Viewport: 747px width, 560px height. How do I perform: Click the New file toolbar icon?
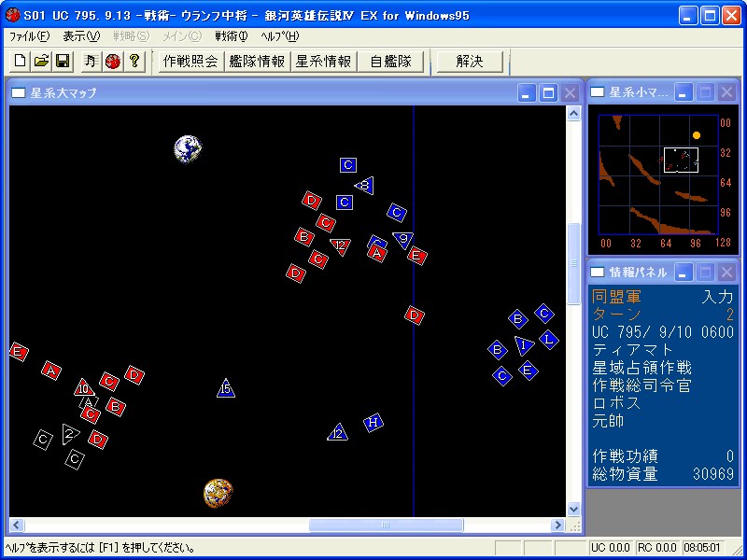pyautogui.click(x=20, y=62)
